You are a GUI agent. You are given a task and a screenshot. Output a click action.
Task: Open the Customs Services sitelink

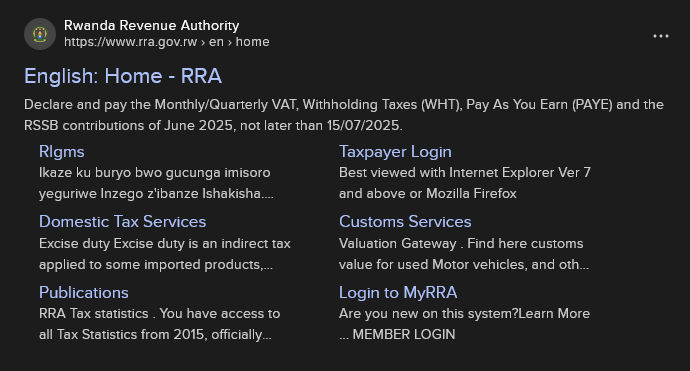click(x=405, y=221)
